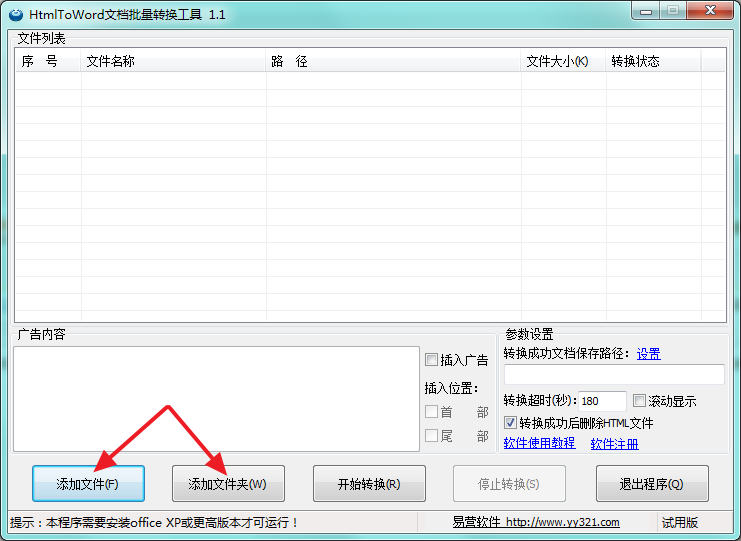Click the 转换超时(秒) field showing 180
This screenshot has height=541, width=741.
602,401
